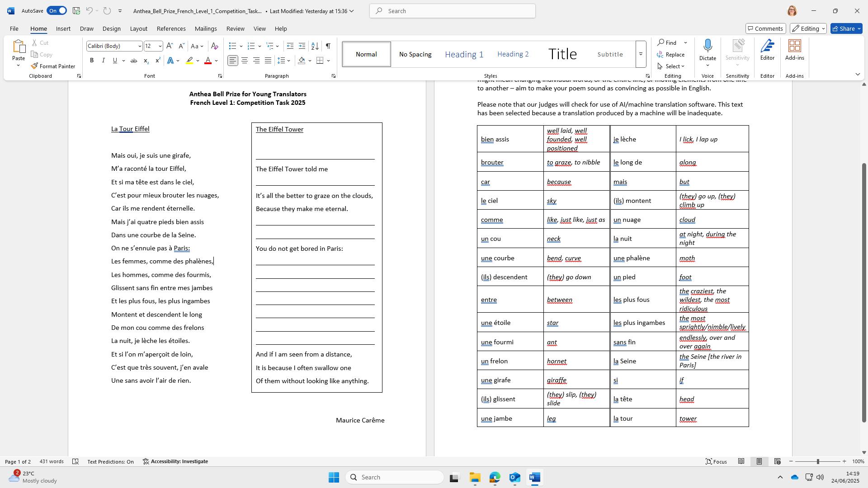Justify the paragraph text
The image size is (868, 488).
click(x=268, y=61)
